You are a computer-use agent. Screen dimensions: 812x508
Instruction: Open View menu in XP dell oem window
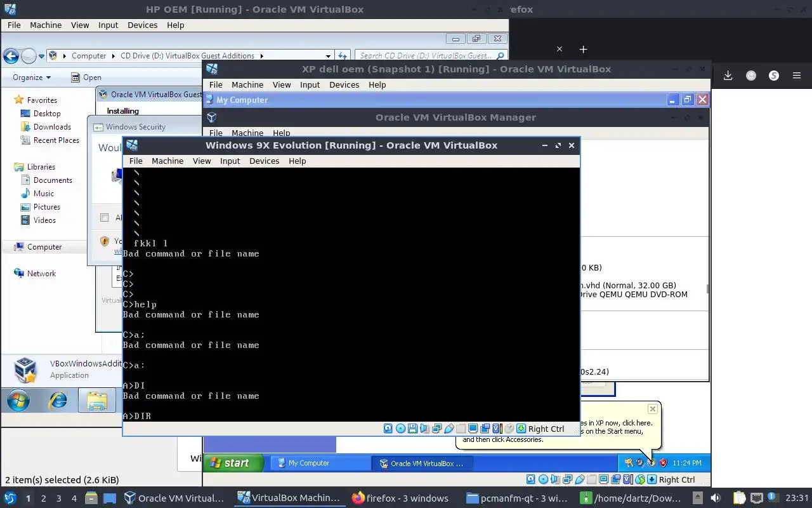[282, 85]
